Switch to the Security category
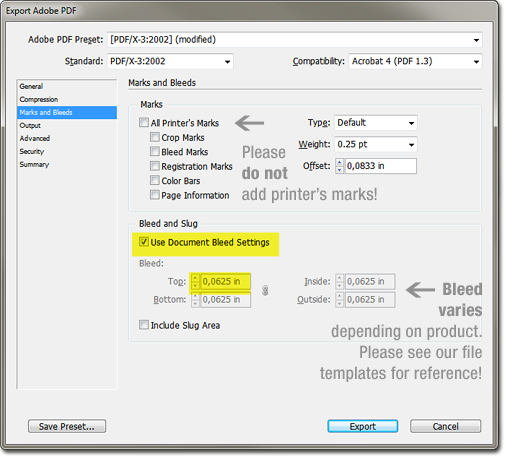The width and height of the screenshot is (505, 473). 67,151
